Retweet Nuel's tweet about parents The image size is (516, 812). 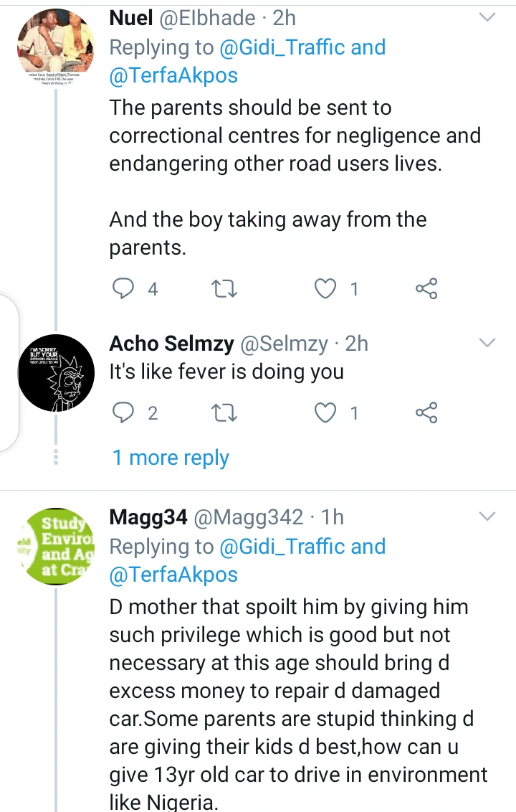click(x=226, y=288)
